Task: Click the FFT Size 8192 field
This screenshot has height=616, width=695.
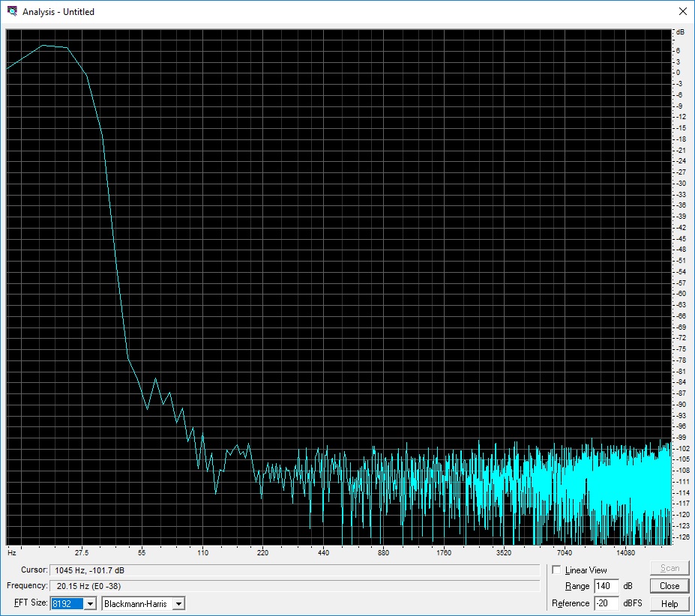Action: [x=67, y=603]
